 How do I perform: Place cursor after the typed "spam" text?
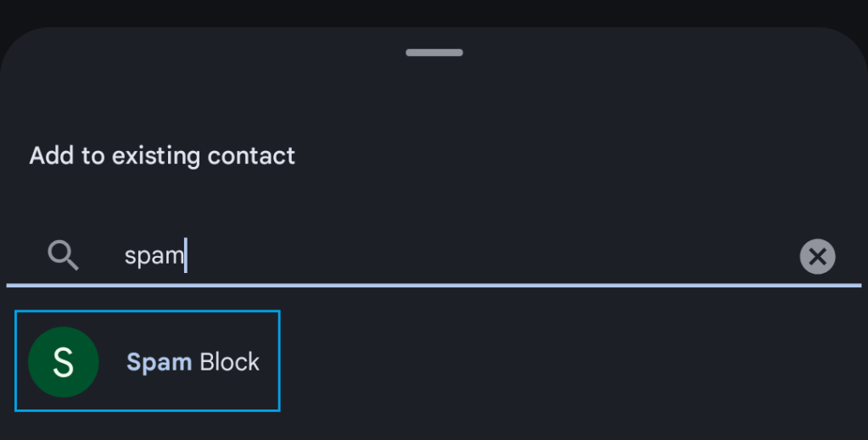pyautogui.click(x=186, y=255)
